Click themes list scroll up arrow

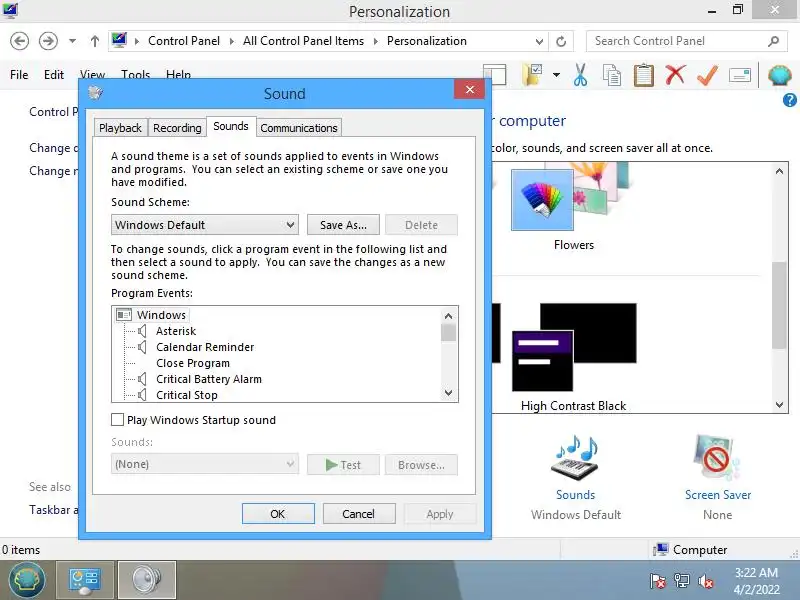coord(779,171)
